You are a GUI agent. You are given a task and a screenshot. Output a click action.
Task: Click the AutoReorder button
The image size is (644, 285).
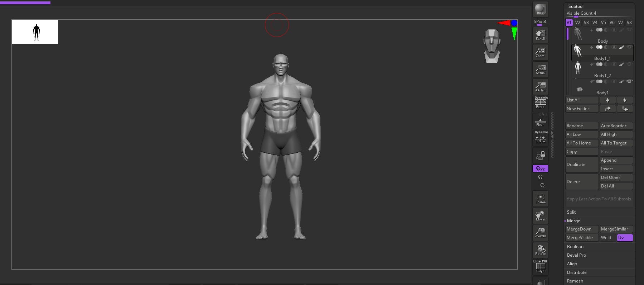click(x=616, y=126)
